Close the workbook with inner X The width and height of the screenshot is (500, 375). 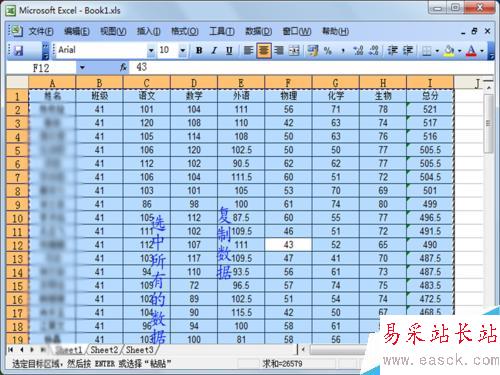pos(487,31)
